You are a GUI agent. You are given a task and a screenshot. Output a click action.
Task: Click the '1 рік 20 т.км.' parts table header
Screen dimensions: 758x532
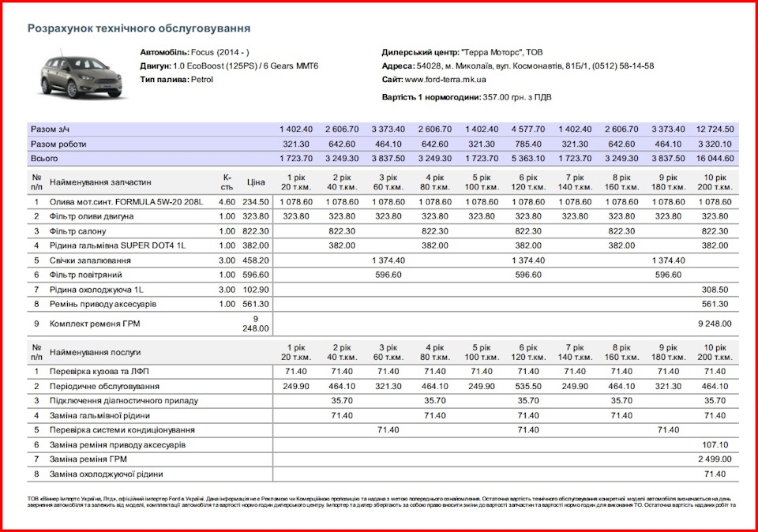click(x=296, y=182)
